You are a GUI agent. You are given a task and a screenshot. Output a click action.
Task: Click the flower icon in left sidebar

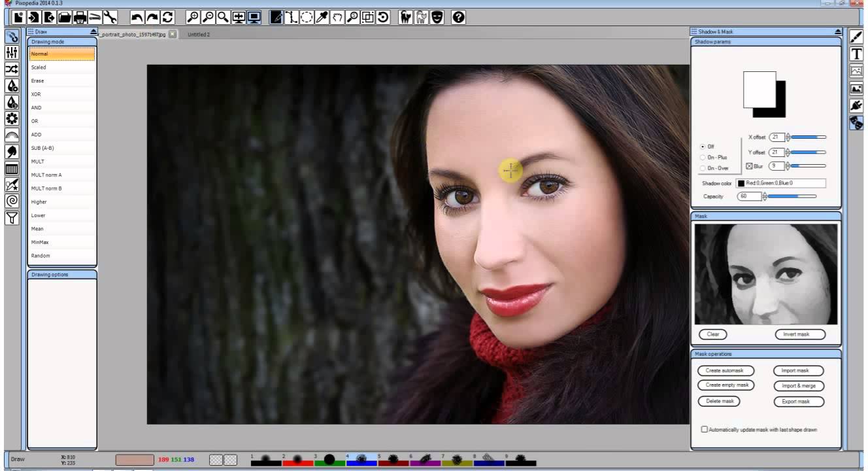(12, 118)
